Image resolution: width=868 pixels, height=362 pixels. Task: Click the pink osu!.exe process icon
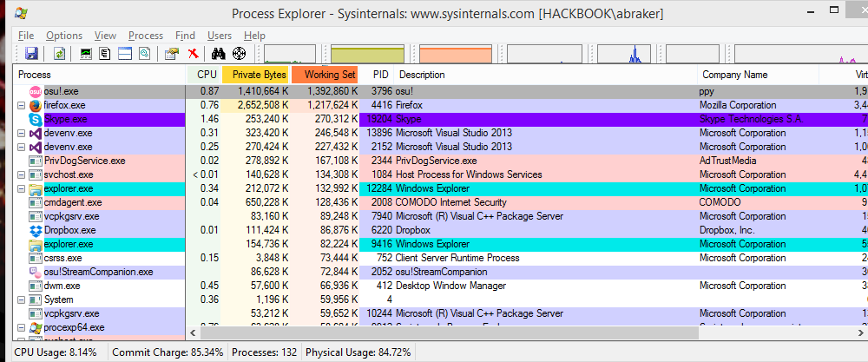pos(36,91)
